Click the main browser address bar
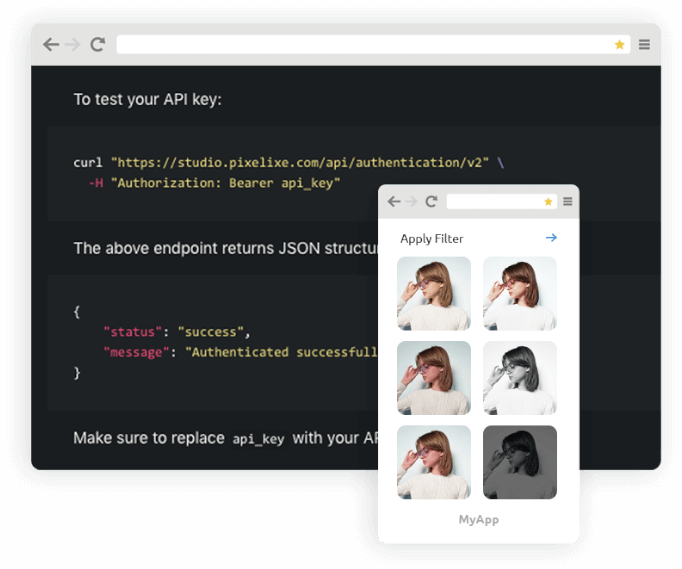This screenshot has height=569, width=682. coord(360,45)
